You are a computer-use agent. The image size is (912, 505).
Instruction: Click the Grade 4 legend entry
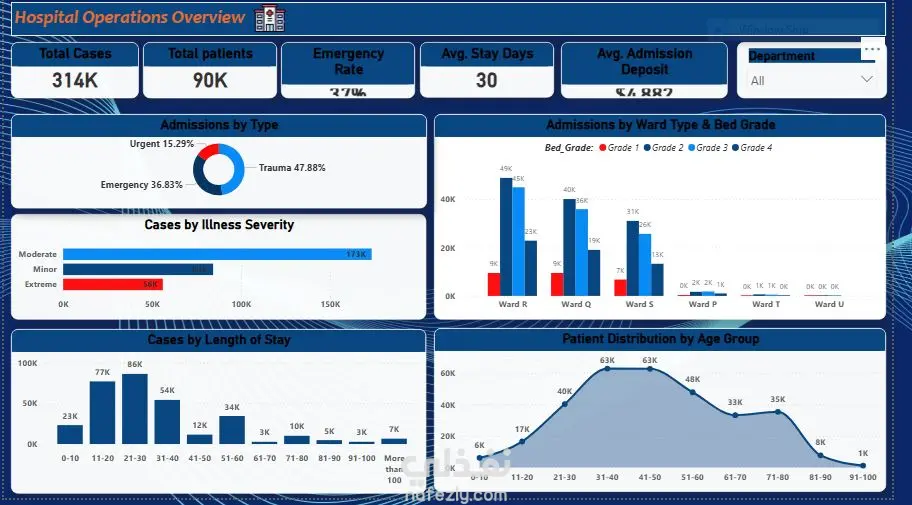point(752,148)
